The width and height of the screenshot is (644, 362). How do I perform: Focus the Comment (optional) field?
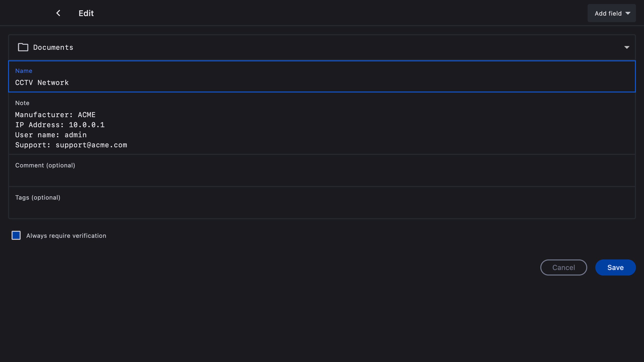[322, 173]
